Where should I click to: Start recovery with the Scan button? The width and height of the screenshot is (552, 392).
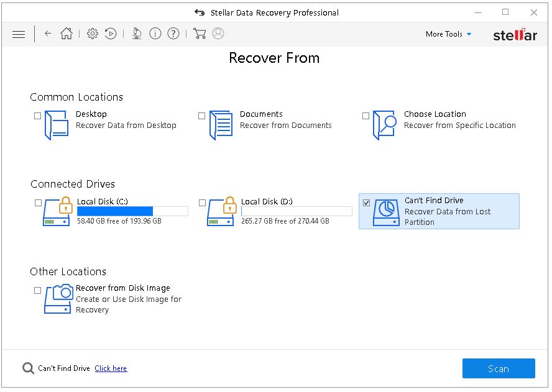tap(499, 368)
